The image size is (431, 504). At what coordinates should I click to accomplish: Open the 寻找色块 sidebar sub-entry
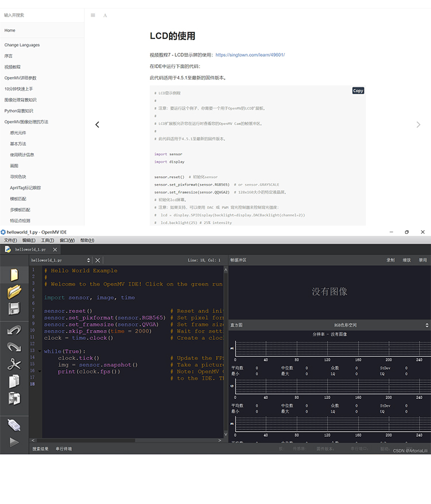[x=18, y=177]
